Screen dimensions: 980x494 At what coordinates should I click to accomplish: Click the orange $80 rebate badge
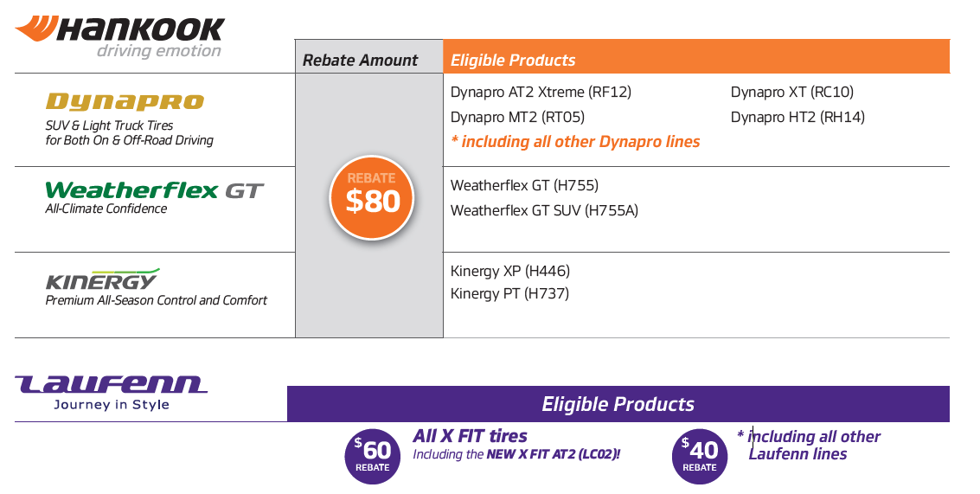click(372, 197)
